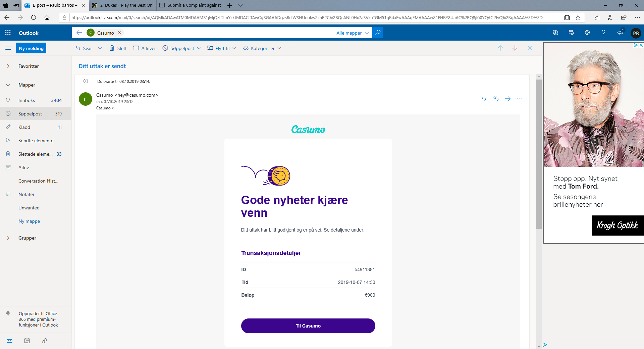Archive the email with Arkiver
Image resolution: width=644 pixels, height=349 pixels.
coord(145,48)
